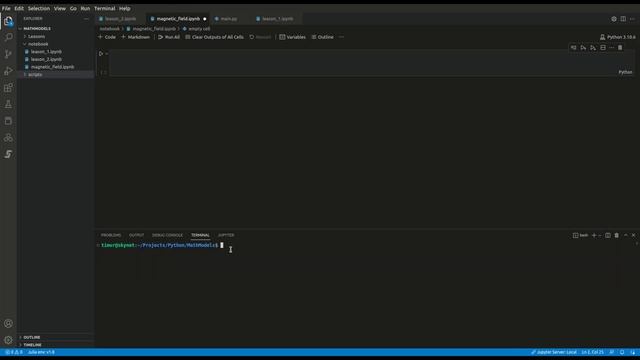This screenshot has width=640, height=360.
Task: Delete the notebook cell with trash icon
Action: [x=620, y=48]
